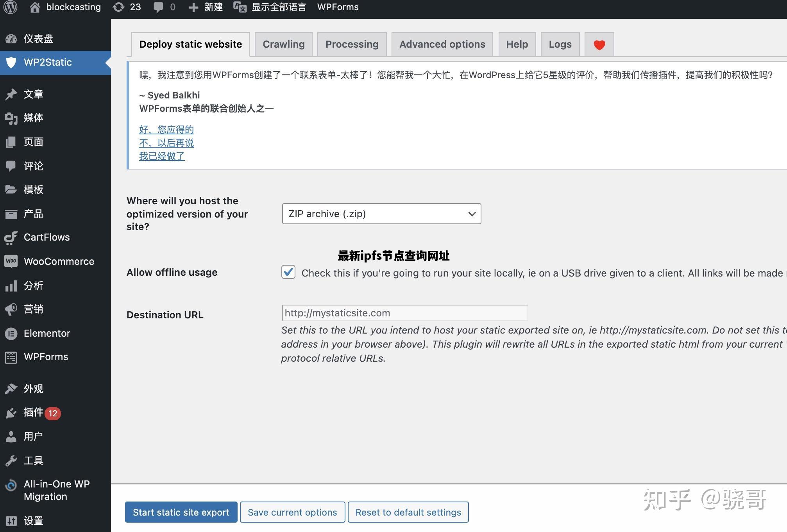The width and height of the screenshot is (787, 532).
Task: Click the Destination URL input field
Action: [x=405, y=313]
